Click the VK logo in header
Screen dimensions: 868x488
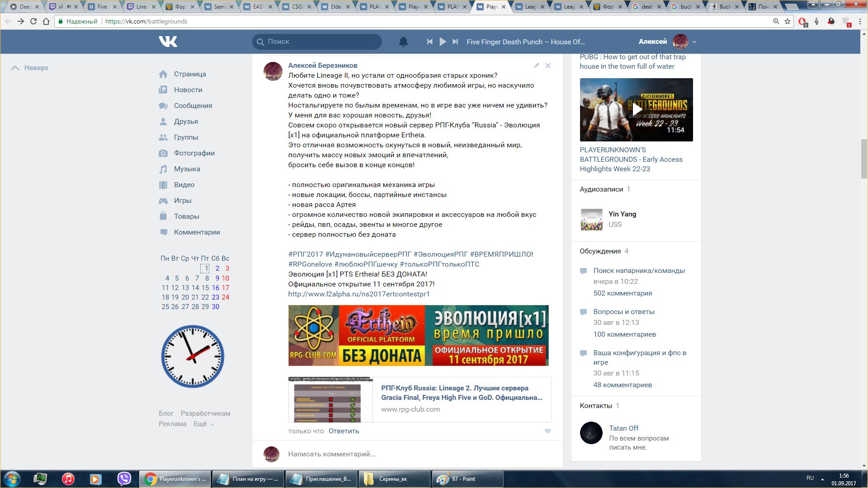click(x=168, y=42)
